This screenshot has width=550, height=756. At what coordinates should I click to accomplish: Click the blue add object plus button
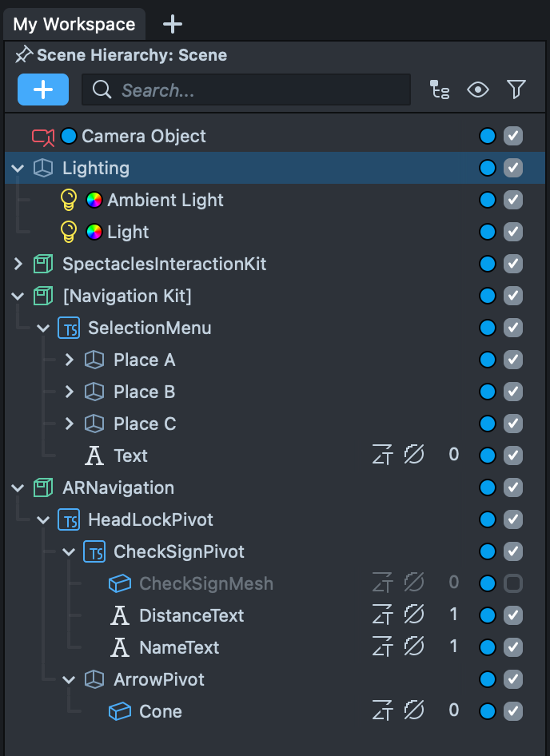[43, 90]
